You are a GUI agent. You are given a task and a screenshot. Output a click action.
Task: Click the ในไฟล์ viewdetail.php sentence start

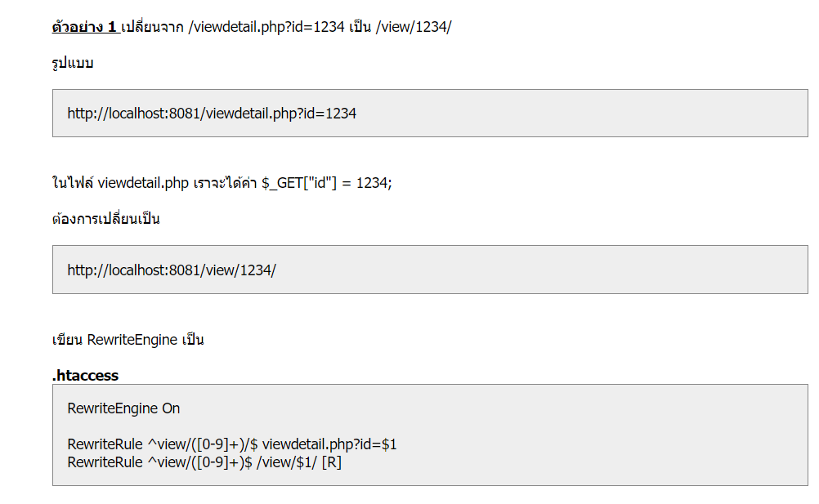tap(120, 183)
